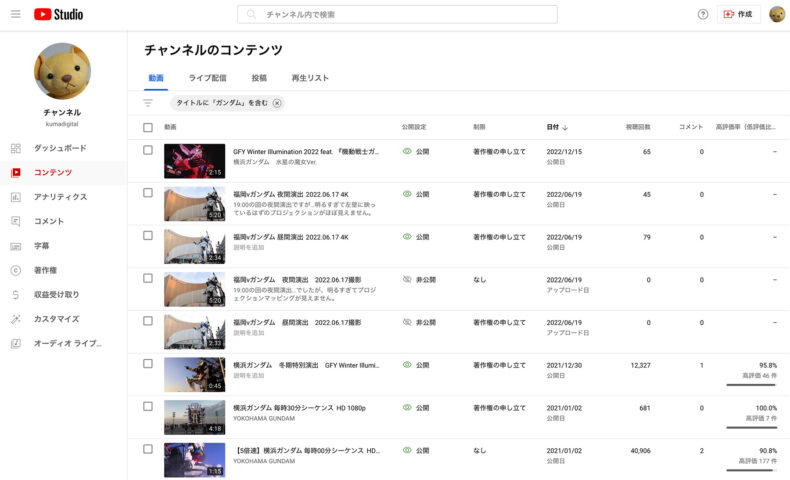Switch to the 再生リスト tab
790x480 pixels.
pos(310,78)
